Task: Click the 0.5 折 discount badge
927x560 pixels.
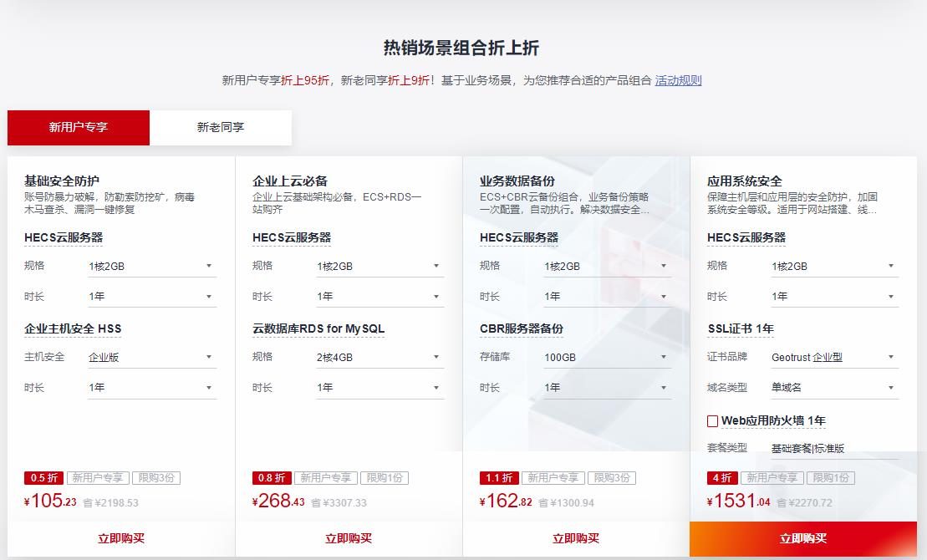Action: 43,478
